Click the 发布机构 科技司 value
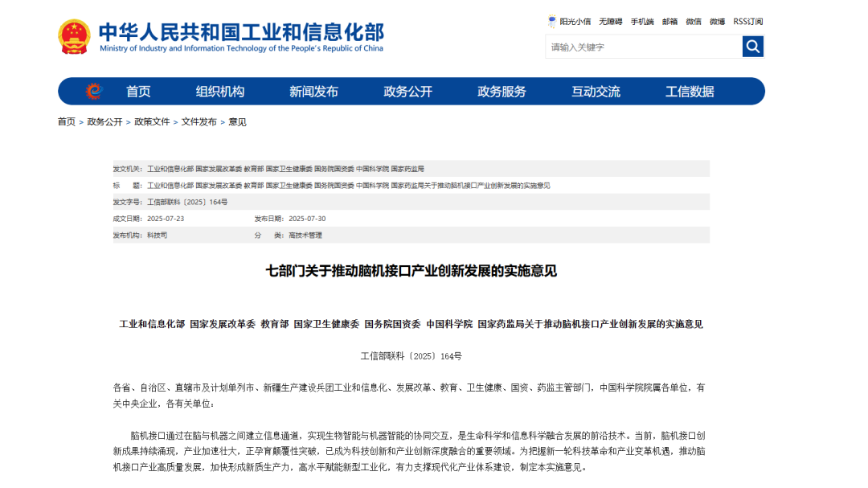 158,236
